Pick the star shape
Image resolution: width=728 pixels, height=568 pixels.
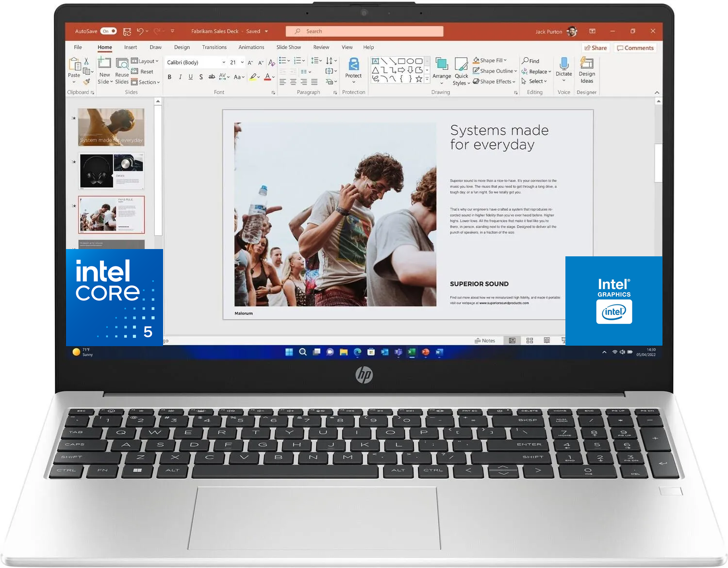pos(419,79)
